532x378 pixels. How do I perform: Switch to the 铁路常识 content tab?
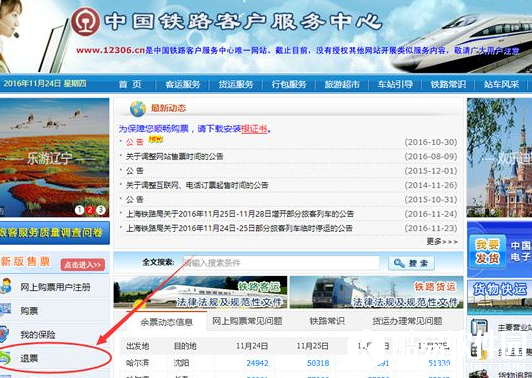click(x=327, y=321)
